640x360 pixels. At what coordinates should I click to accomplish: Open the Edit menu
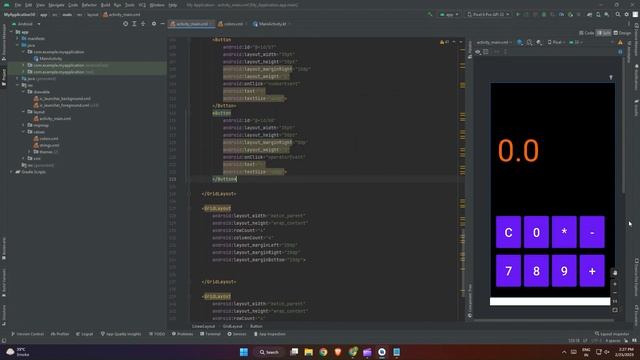click(28, 5)
